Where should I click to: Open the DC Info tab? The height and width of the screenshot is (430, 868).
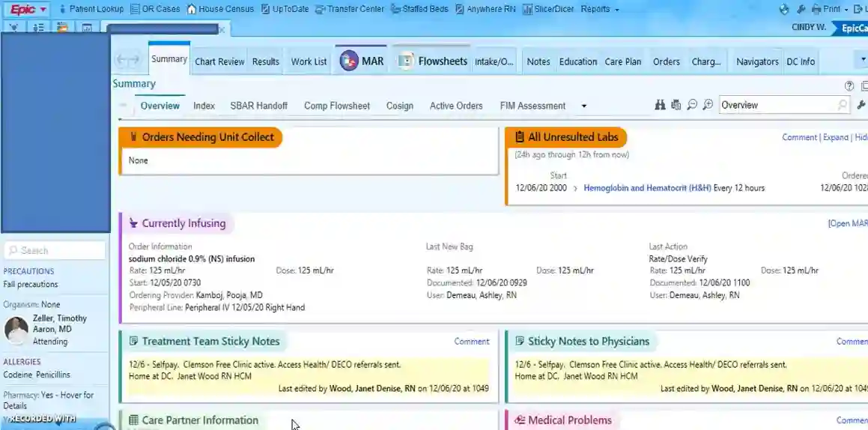click(801, 61)
